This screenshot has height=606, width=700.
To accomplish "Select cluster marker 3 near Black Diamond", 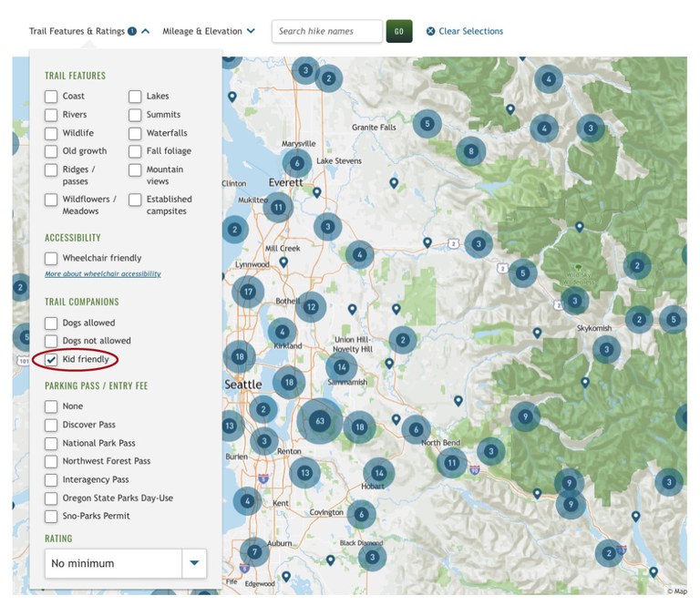I will pos(372,557).
